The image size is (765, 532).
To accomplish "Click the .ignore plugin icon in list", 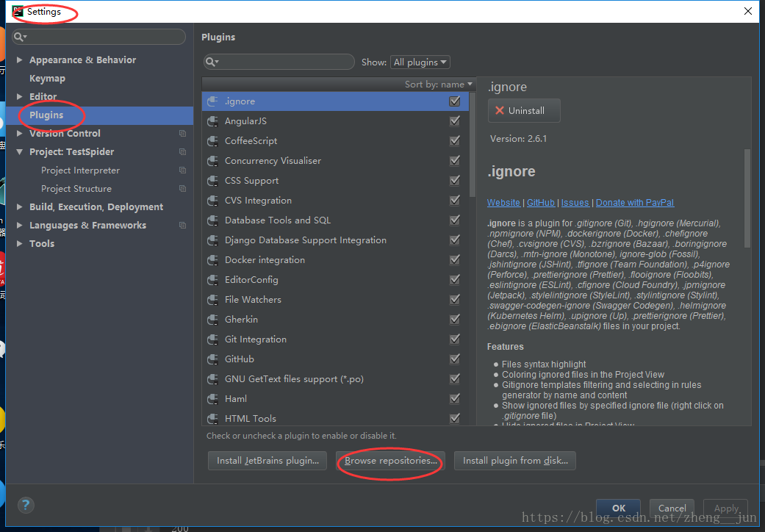I will point(212,101).
